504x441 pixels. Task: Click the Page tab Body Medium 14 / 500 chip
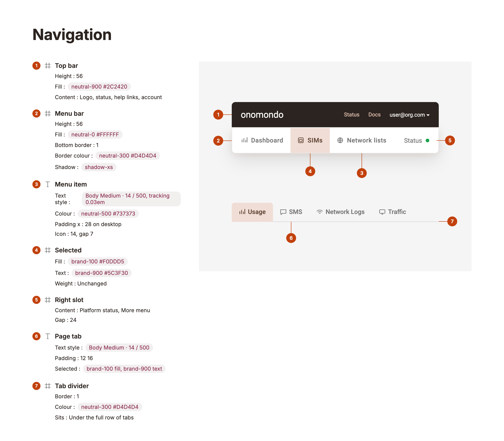point(119,348)
